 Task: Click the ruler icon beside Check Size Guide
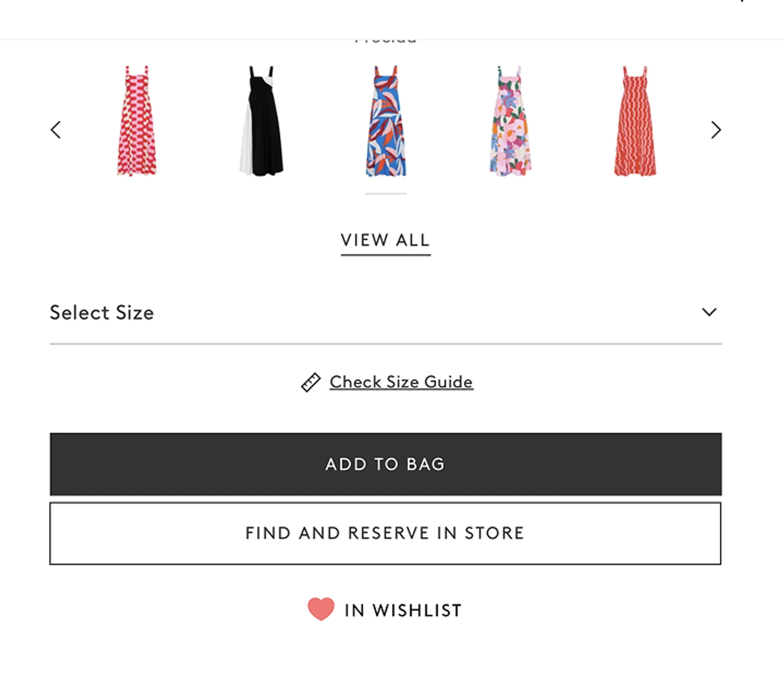pyautogui.click(x=311, y=382)
